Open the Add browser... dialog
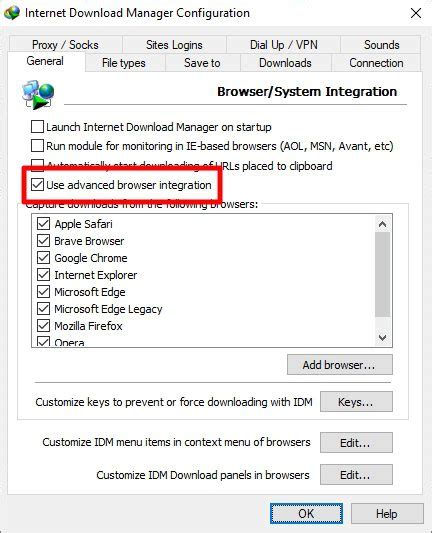This screenshot has width=432, height=533. click(x=340, y=365)
